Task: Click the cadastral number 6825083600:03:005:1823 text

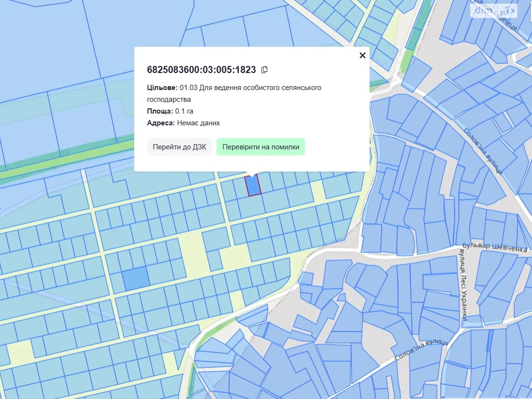Action: pyautogui.click(x=201, y=70)
